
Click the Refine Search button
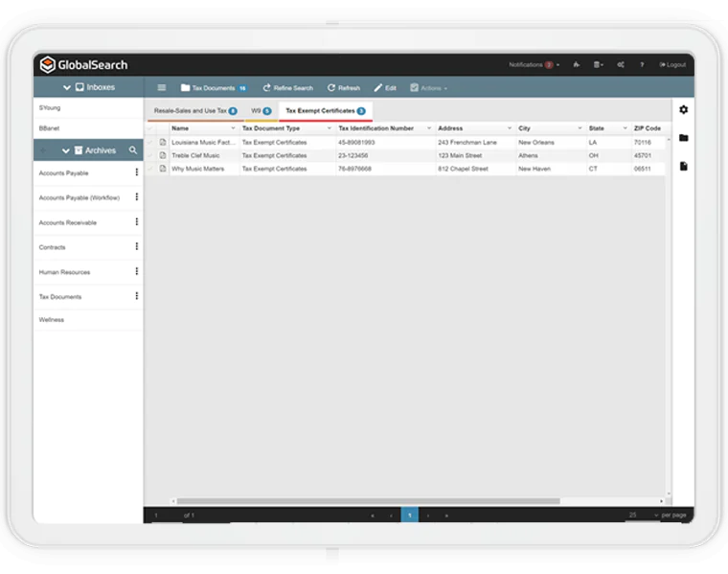[287, 88]
